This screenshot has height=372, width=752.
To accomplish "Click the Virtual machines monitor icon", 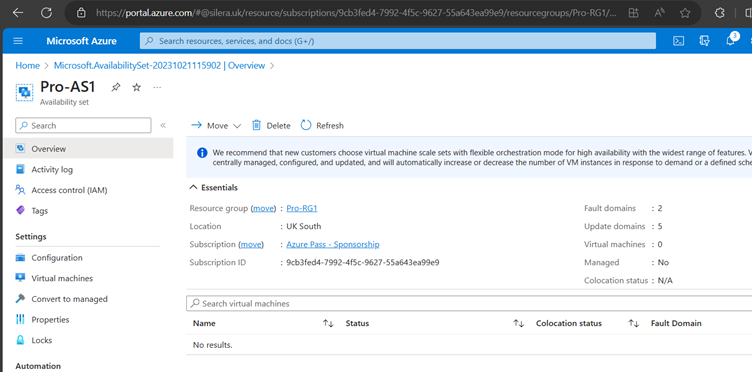I will [20, 278].
